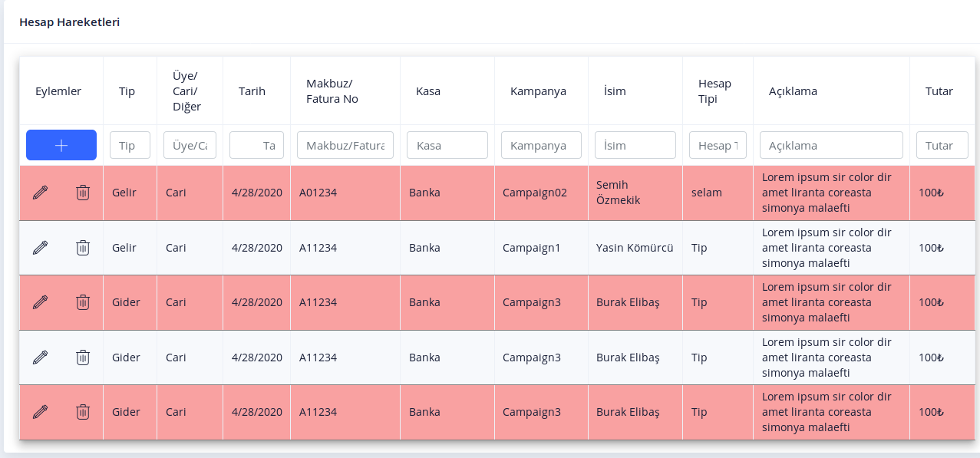This screenshot has width=980, height=458.
Task: Edit the bottom-most table row
Action: [40, 412]
